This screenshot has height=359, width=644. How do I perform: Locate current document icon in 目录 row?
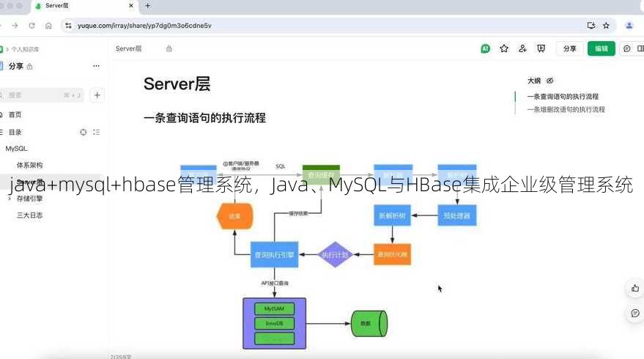(84, 133)
